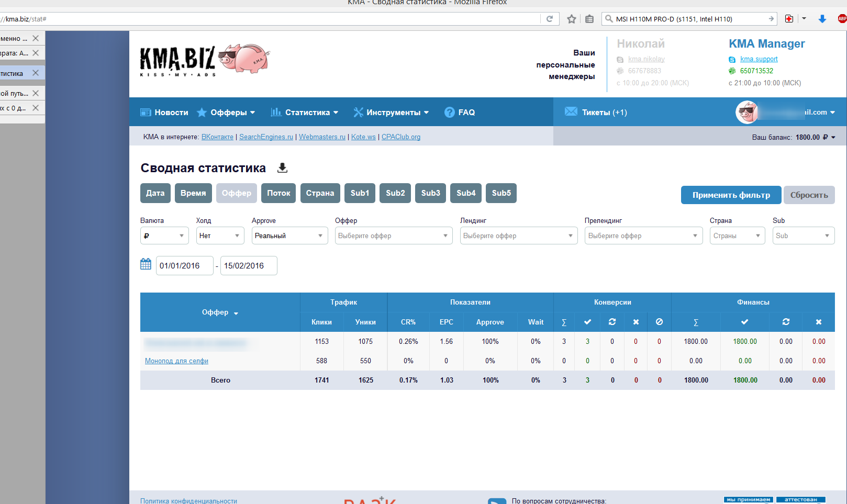847x504 pixels.
Task: Open the Firefox downloads arrow
Action: 822,19
